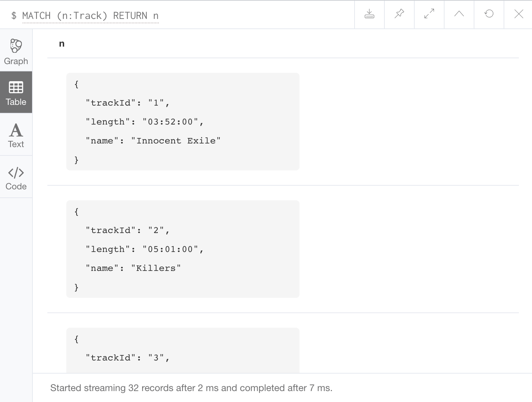Expand frame to fullscreen
This screenshot has height=402, width=532.
click(429, 15)
